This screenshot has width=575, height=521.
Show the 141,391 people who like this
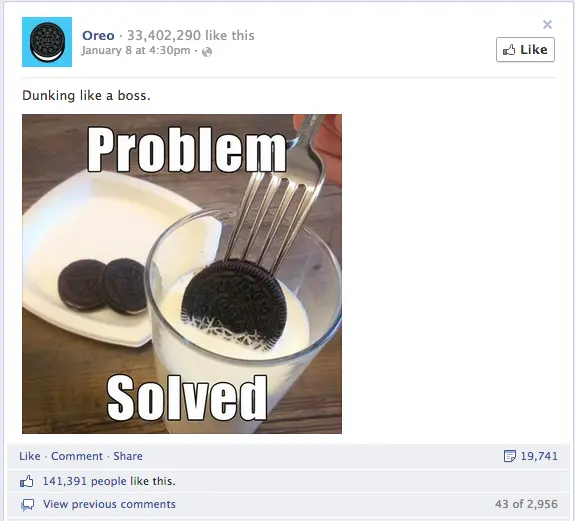(x=109, y=481)
